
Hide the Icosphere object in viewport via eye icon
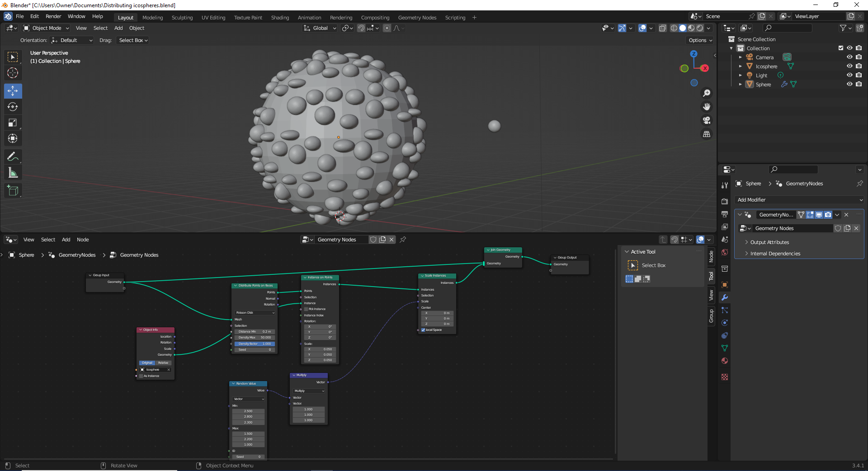[x=849, y=66]
